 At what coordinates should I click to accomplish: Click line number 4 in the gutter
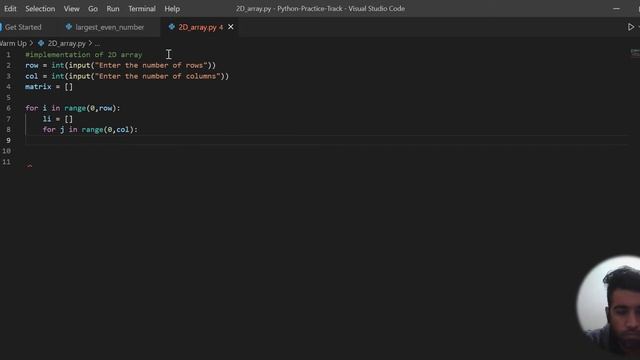pos(8,87)
